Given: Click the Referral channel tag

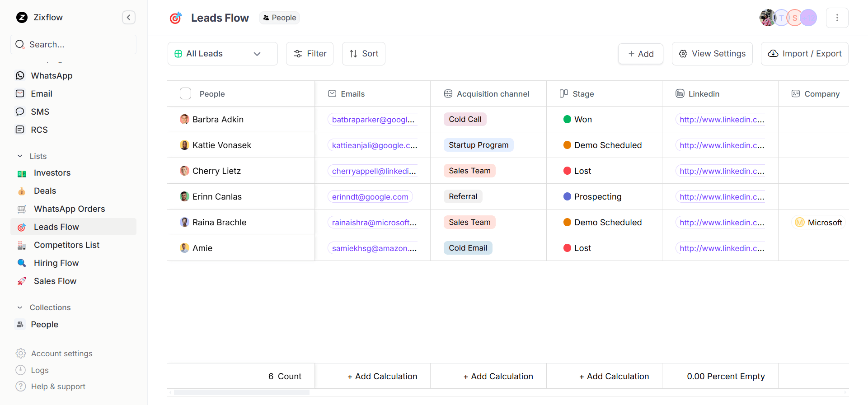Looking at the screenshot, I should point(463,196).
